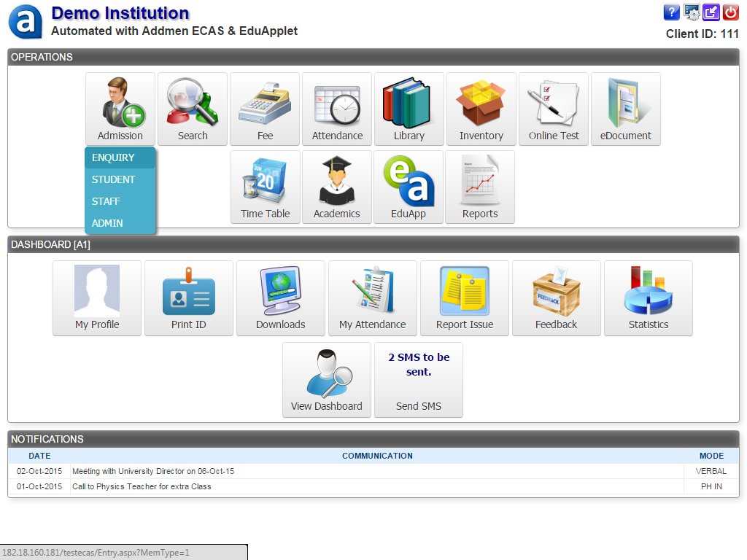Click Send SMS for pending messages
747x560 pixels.
[x=418, y=379]
